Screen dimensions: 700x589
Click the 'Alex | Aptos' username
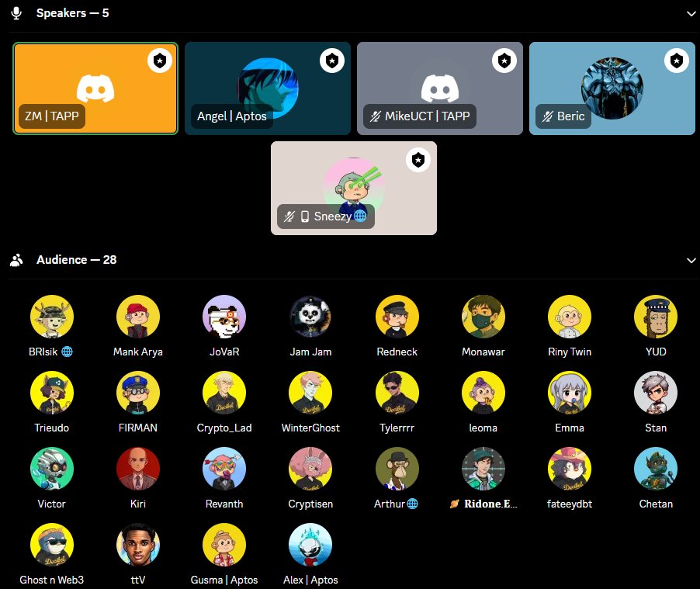(x=310, y=580)
